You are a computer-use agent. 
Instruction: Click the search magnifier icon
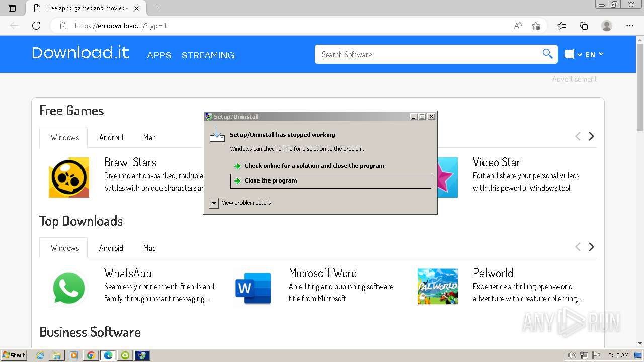547,54
